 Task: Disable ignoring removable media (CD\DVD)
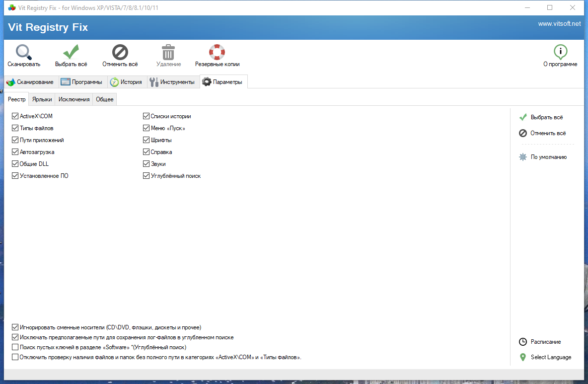pyautogui.click(x=15, y=327)
